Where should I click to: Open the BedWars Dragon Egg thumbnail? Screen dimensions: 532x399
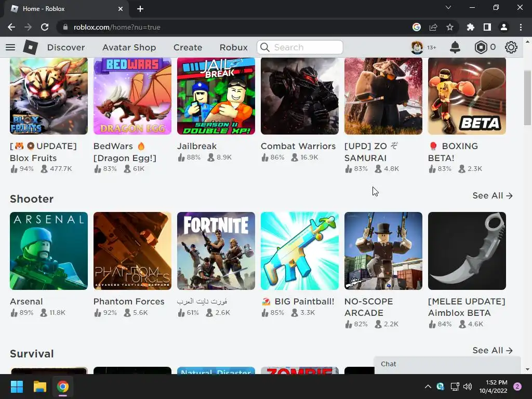[x=132, y=96]
